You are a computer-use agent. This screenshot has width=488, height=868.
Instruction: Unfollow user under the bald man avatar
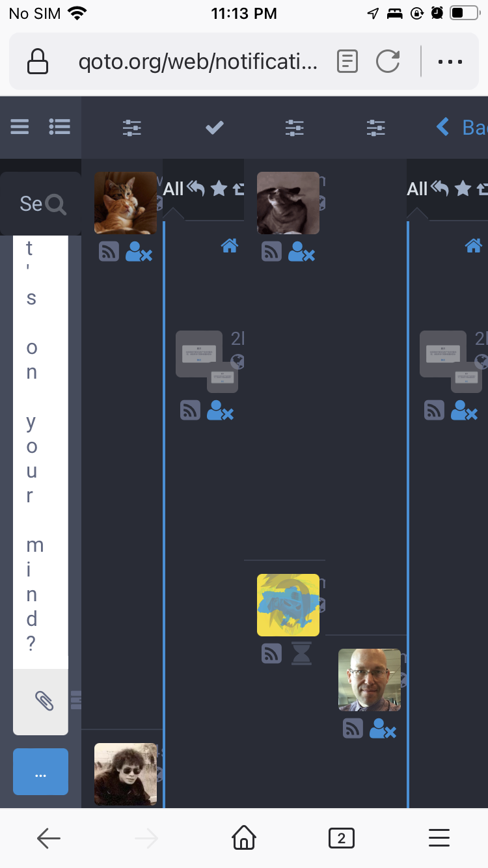(383, 728)
